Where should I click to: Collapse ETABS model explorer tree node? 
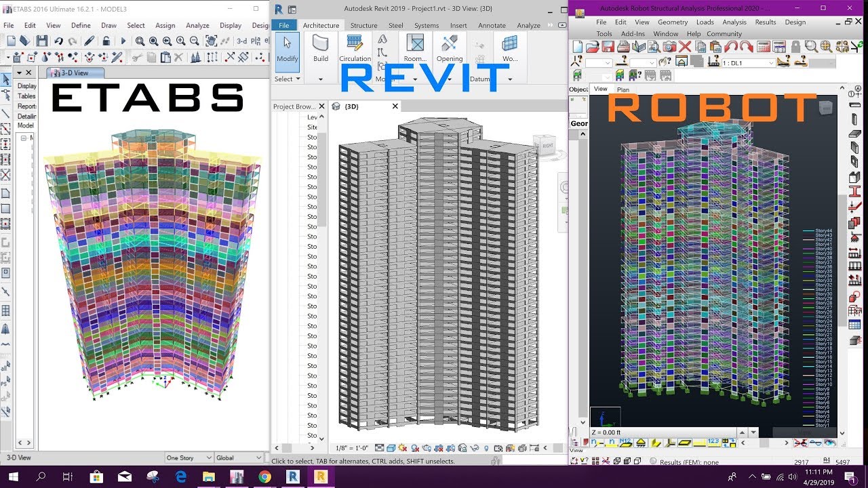[23, 138]
